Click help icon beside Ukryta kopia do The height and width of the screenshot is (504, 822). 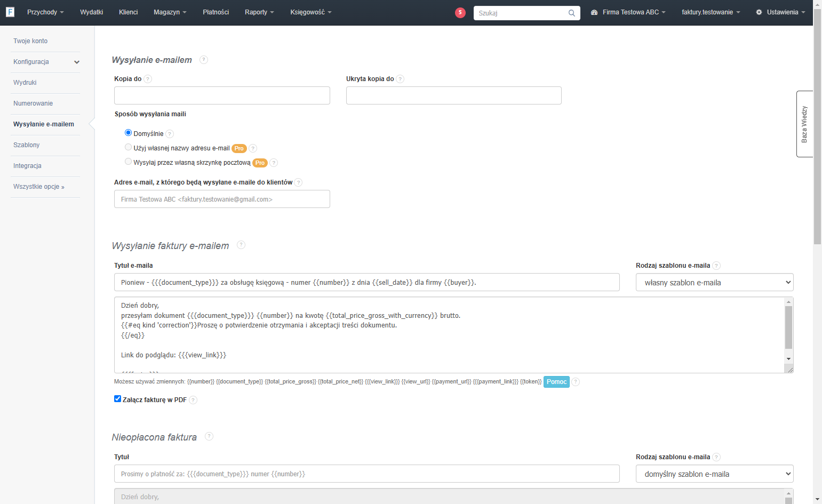click(400, 79)
